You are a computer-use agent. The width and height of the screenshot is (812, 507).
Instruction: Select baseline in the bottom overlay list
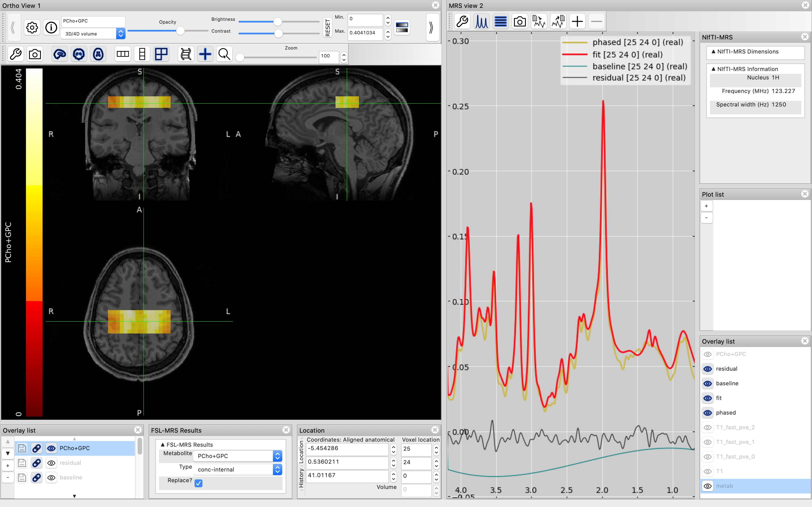(71, 477)
